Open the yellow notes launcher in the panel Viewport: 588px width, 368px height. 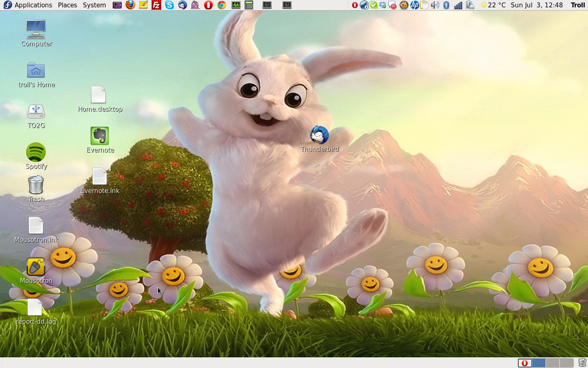(x=143, y=5)
